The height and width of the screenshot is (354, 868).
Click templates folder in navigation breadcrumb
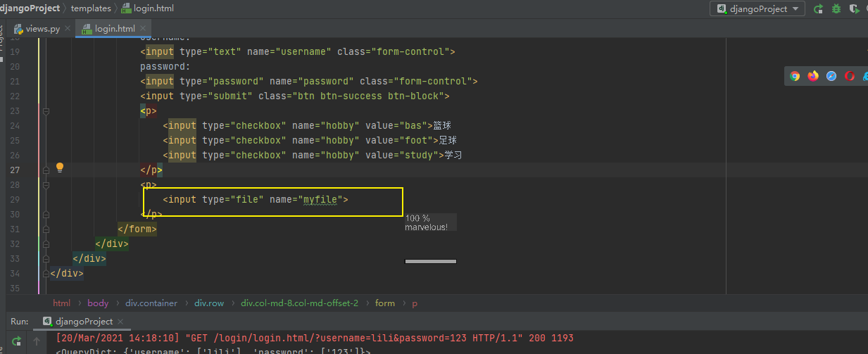91,8
